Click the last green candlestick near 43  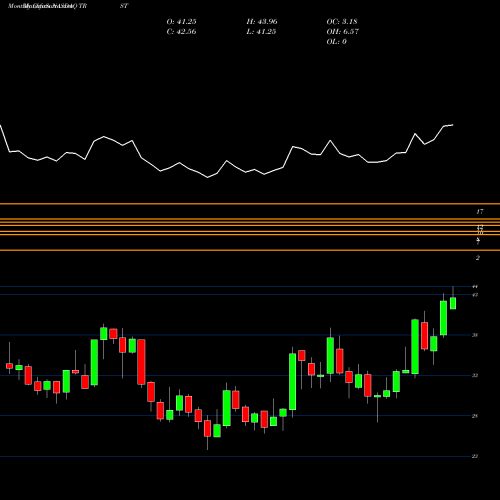453,303
